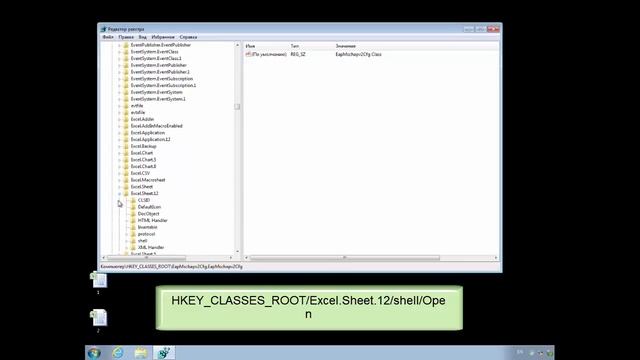The image size is (640, 360).
Task: Click the protocol folder icon
Action: (133, 234)
